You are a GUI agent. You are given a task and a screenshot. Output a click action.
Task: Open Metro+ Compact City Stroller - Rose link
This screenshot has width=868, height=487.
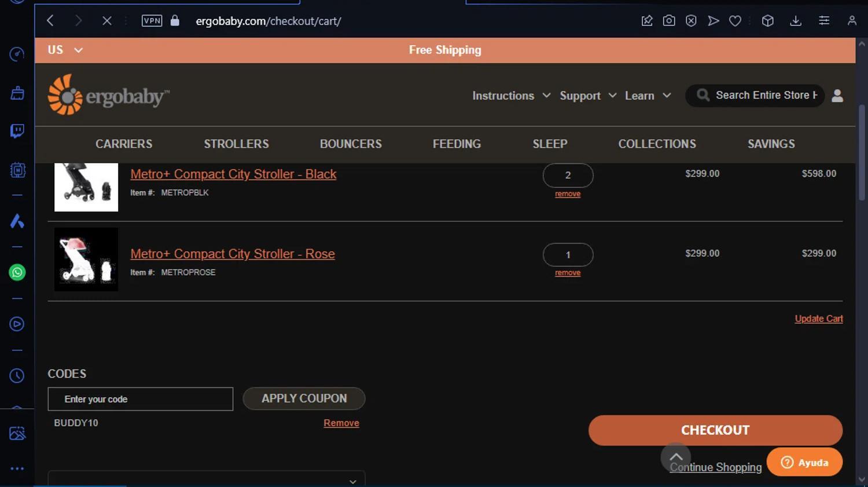pyautogui.click(x=233, y=254)
